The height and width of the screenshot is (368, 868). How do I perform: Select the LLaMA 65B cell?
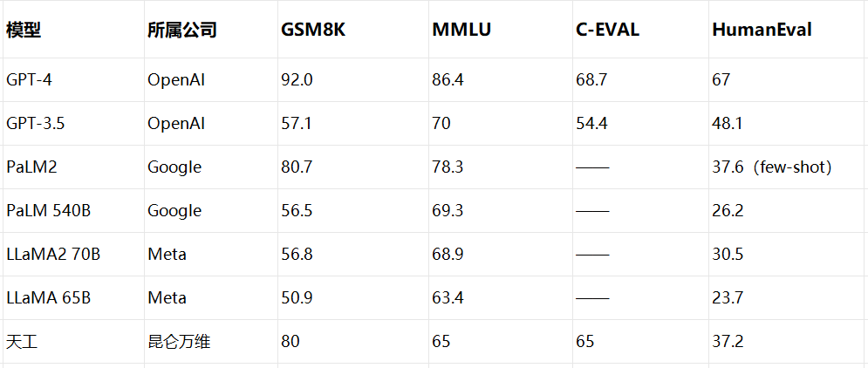[x=48, y=298]
